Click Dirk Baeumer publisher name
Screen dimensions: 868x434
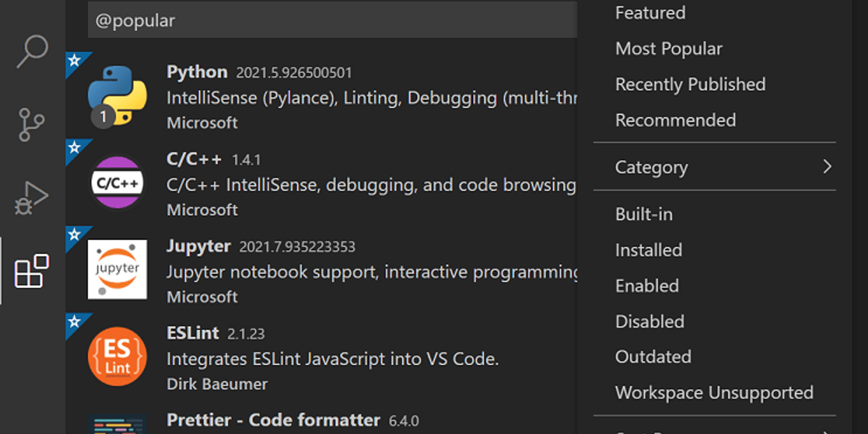pos(217,384)
